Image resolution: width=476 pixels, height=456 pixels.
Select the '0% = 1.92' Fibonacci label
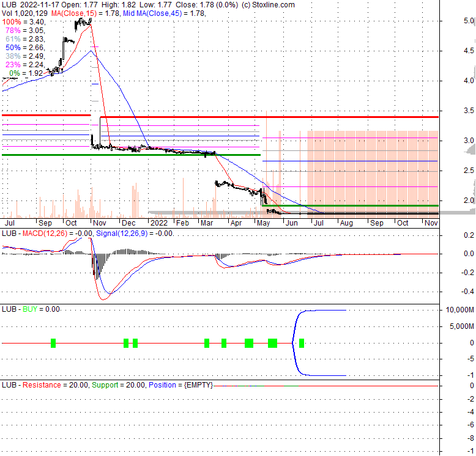pyautogui.click(x=27, y=73)
